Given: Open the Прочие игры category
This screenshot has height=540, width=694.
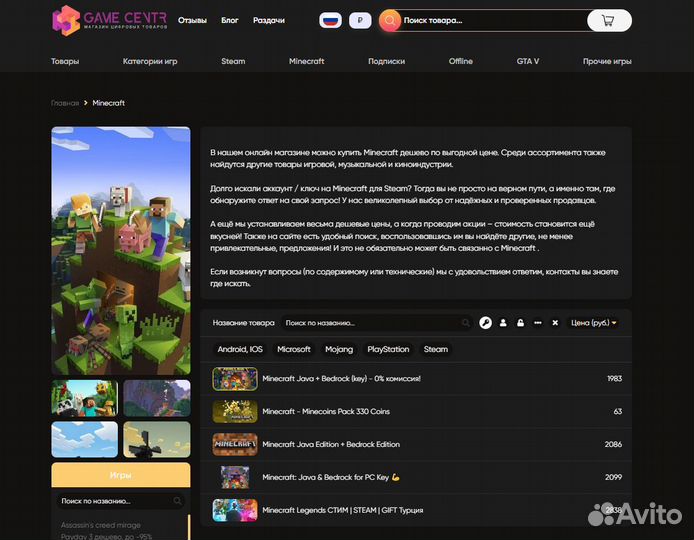Looking at the screenshot, I should tap(607, 61).
